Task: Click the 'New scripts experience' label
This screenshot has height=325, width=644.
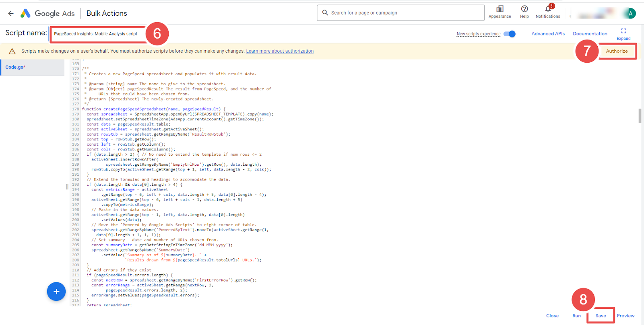Action: coord(479,34)
